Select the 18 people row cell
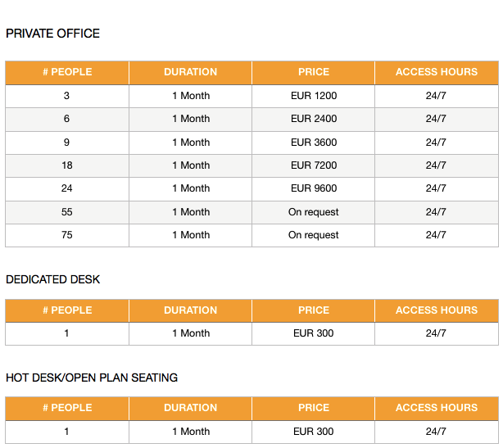 [67, 165]
